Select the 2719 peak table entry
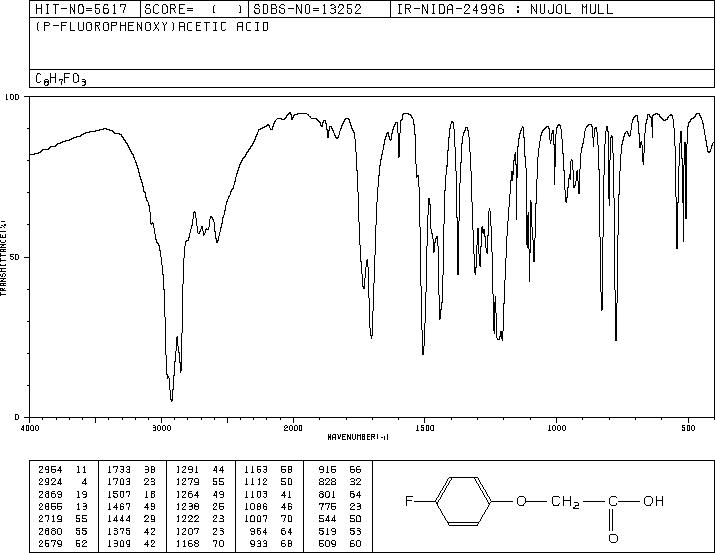This screenshot has width=715, height=553. coord(62,519)
